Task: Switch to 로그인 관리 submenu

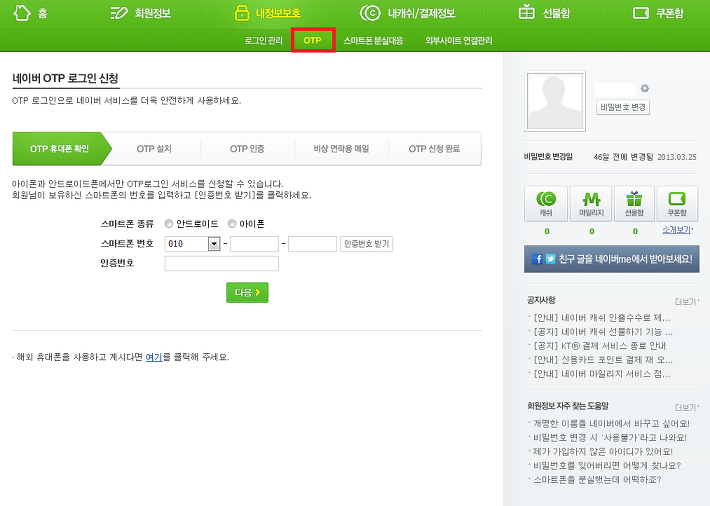Action: click(x=264, y=41)
